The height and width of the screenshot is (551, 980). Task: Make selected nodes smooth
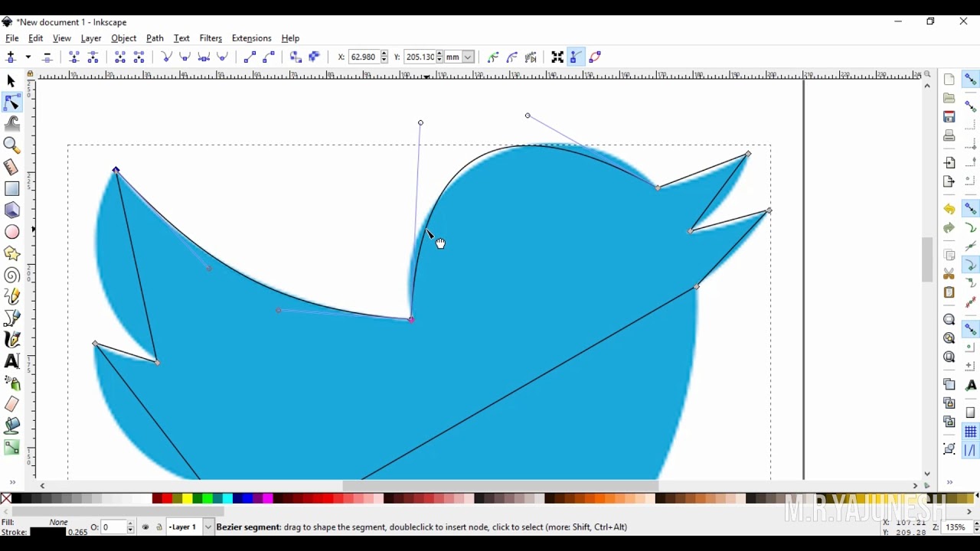coord(185,57)
